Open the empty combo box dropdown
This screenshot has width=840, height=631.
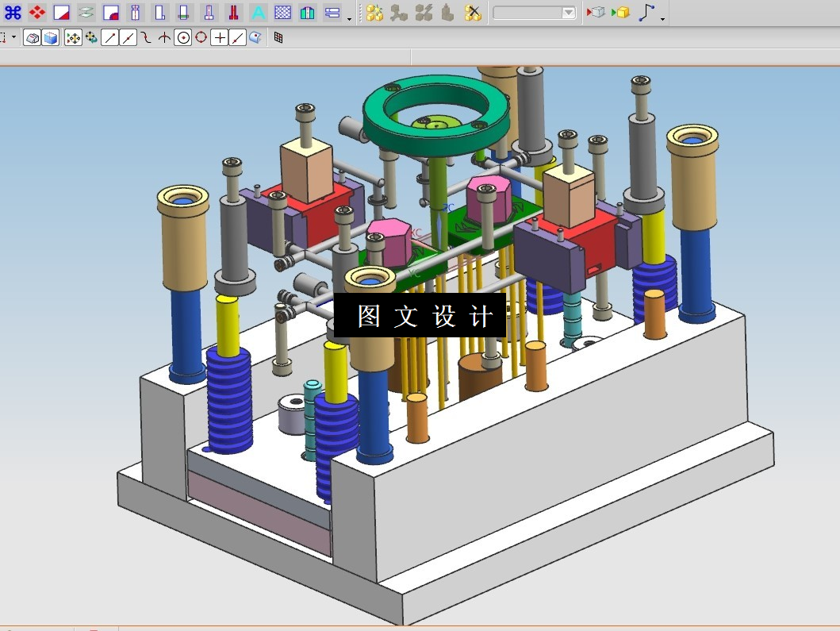tap(569, 12)
